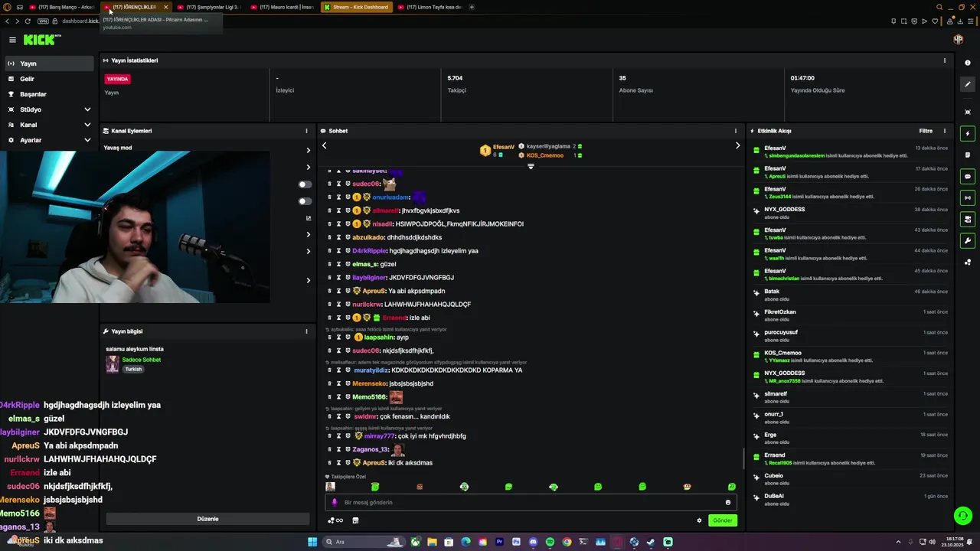
Task: Switch to the Şampiyonlar Ligi YouTube tab
Action: [209, 7]
